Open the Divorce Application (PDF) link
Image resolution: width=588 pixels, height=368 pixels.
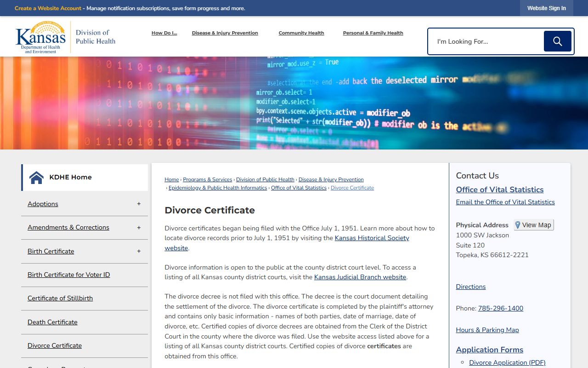pos(507,362)
